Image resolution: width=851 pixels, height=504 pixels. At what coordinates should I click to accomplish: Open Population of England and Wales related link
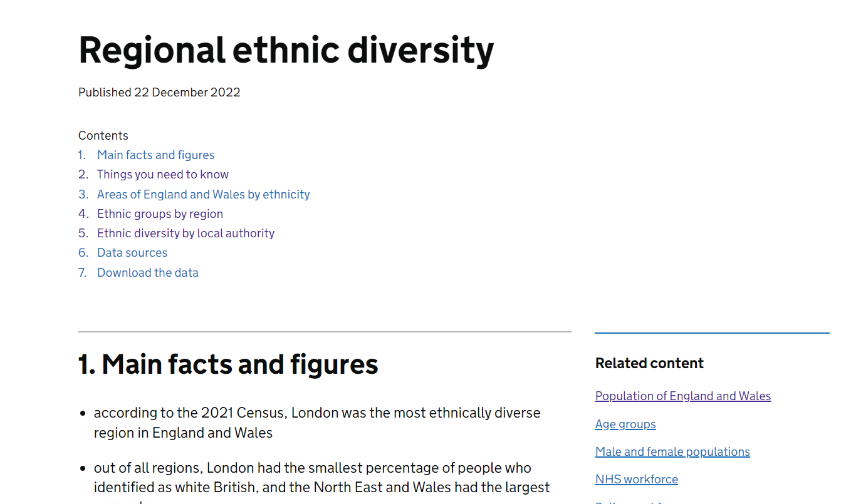(682, 396)
